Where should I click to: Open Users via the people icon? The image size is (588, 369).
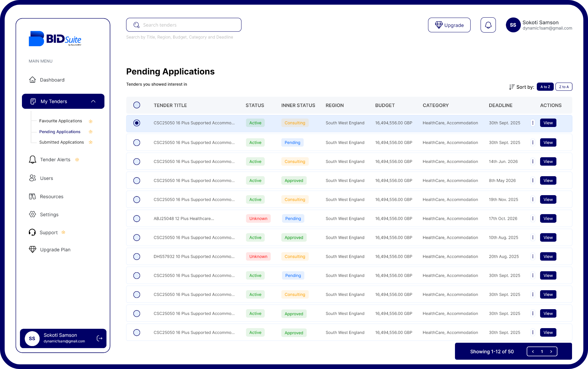pos(33,178)
